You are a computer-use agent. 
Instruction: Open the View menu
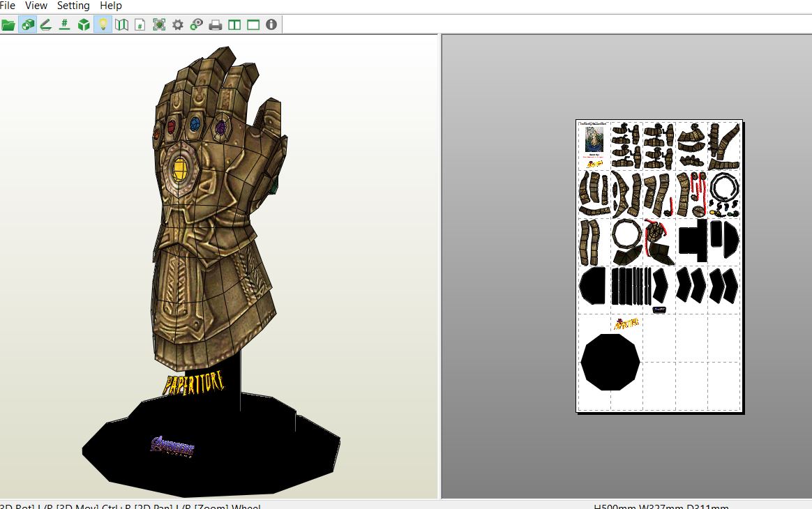pos(36,6)
